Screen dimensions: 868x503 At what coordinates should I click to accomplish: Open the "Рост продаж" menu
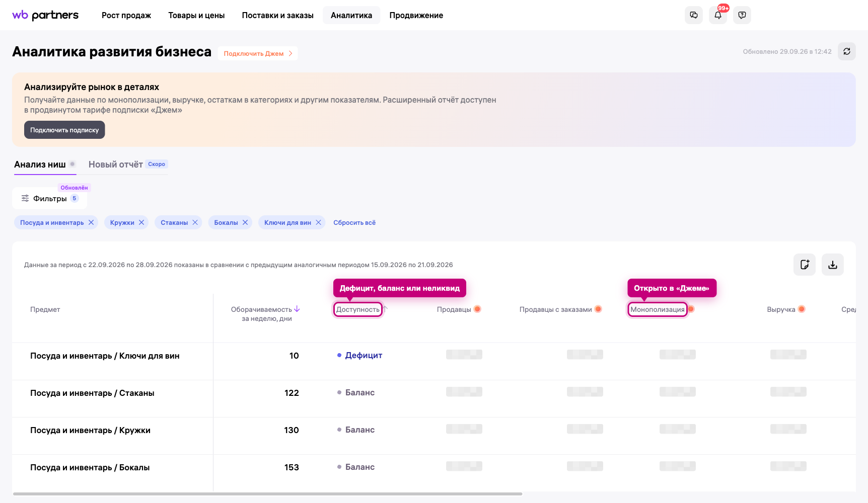pos(126,15)
